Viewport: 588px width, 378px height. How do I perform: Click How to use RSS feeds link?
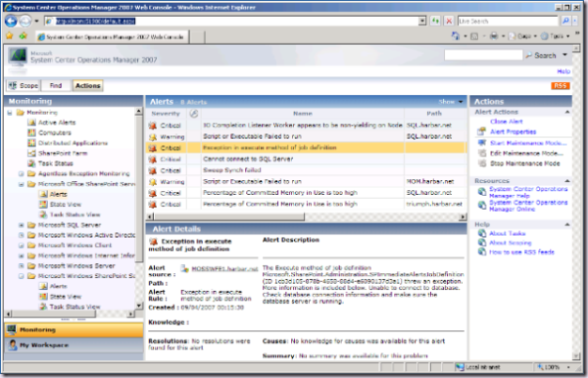coord(521,252)
